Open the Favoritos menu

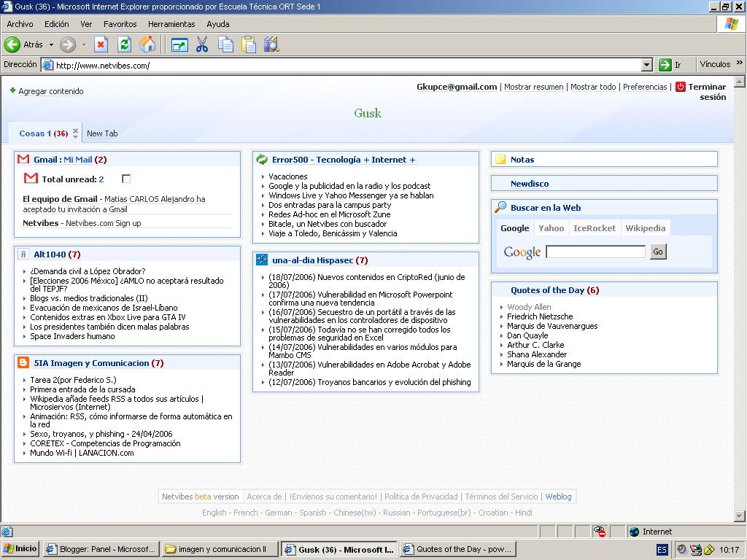pyautogui.click(x=120, y=24)
